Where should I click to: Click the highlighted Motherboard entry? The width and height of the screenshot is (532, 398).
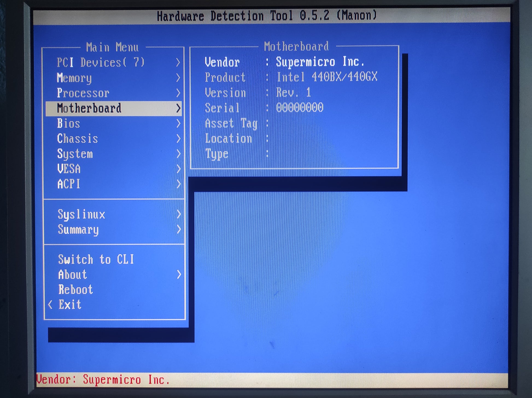coord(89,108)
